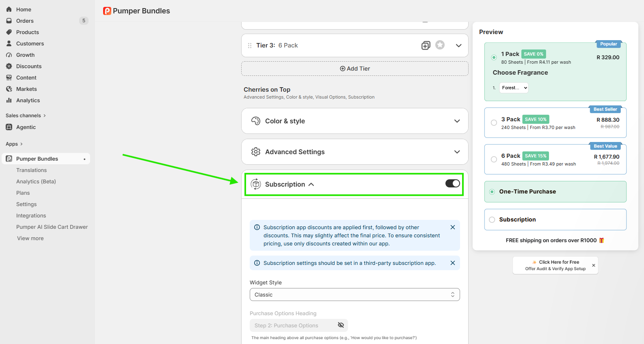This screenshot has width=644, height=344.
Task: Click the info icon on third-party notice
Action: (257, 263)
